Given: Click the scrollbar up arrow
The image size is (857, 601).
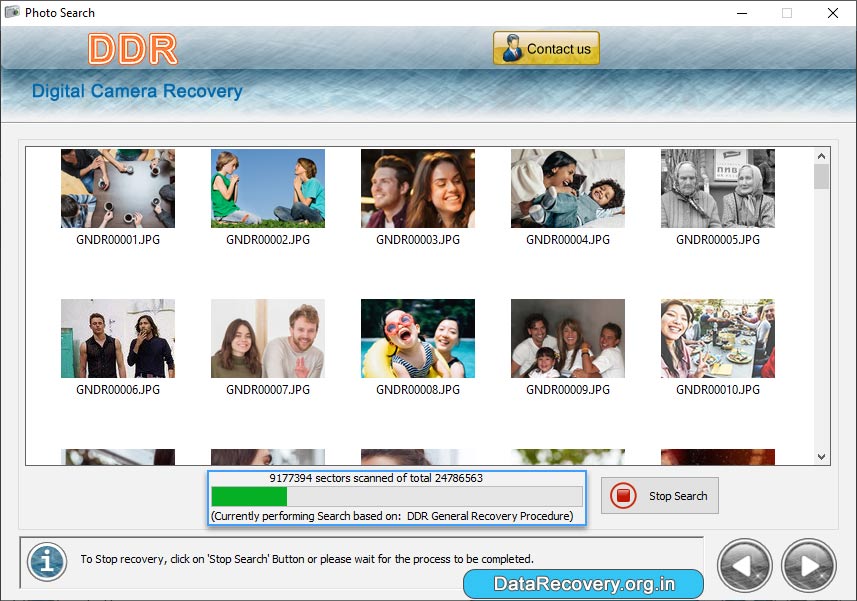Looking at the screenshot, I should point(822,155).
